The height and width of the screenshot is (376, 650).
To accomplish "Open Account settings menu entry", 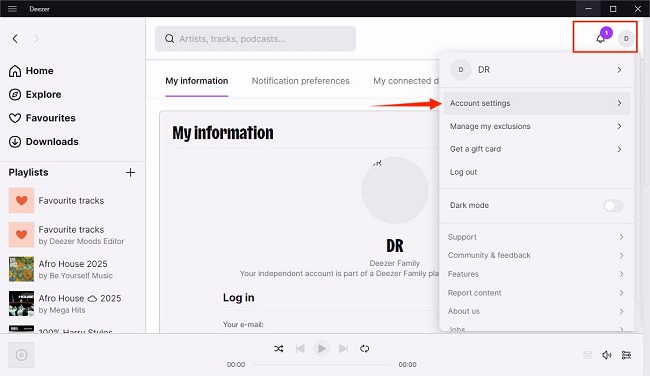I will 537,103.
